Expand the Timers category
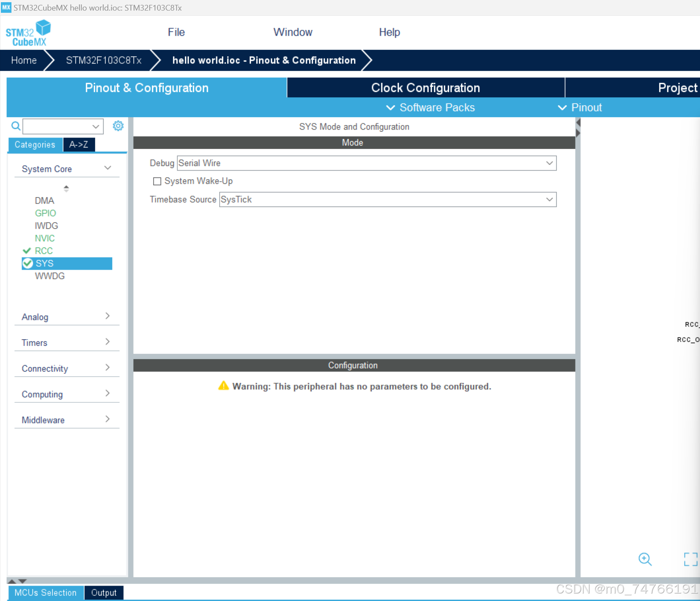700x601 pixels. pos(67,342)
